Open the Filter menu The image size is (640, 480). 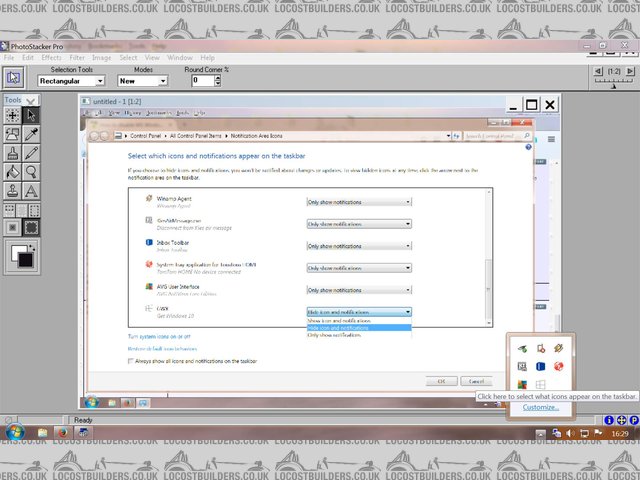coord(77,58)
